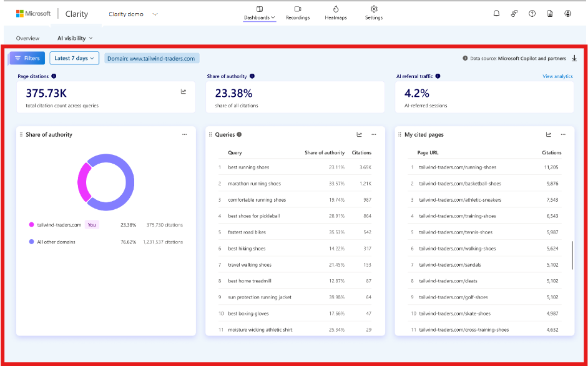Click the Microsoft logo
588x366 pixels.
point(33,14)
